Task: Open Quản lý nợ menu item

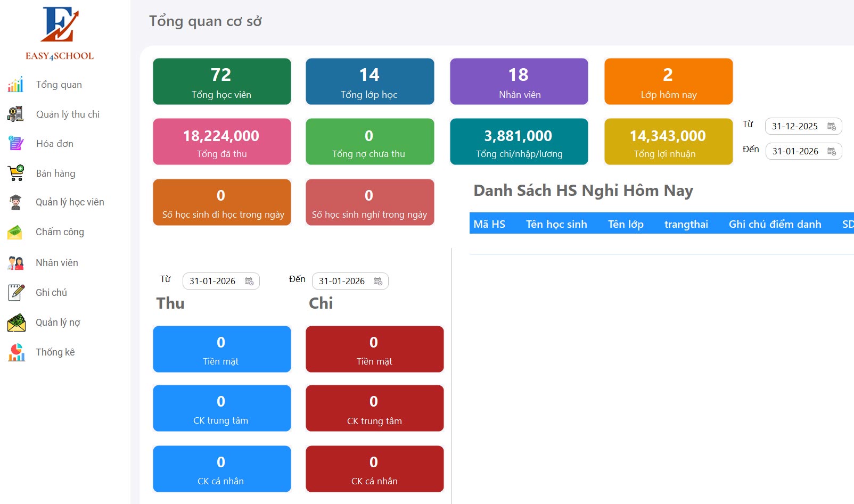Action: coord(58,322)
